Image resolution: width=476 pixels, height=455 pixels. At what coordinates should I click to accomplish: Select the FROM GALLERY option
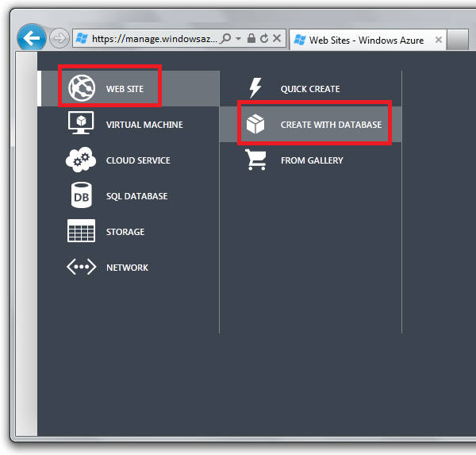point(310,160)
